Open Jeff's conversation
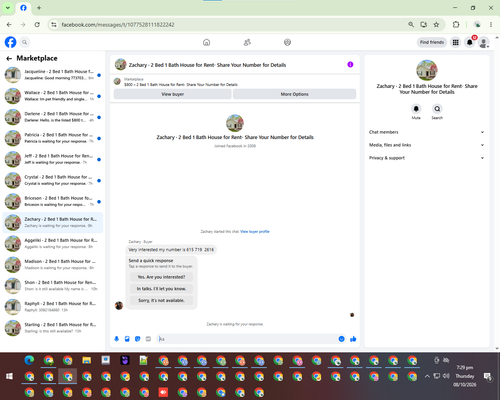 pos(53,159)
